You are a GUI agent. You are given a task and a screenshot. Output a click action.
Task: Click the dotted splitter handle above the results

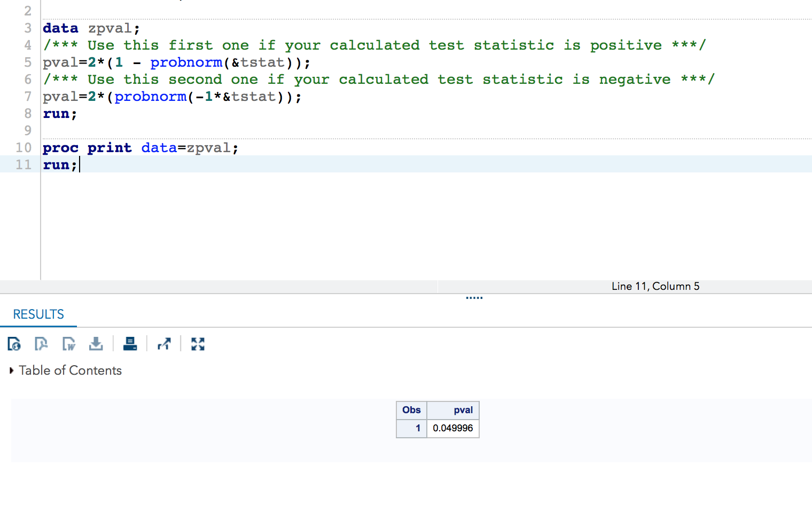click(474, 298)
